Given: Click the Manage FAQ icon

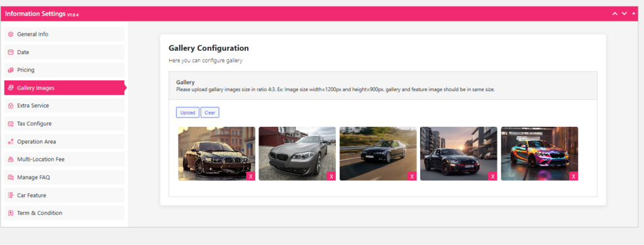Looking at the screenshot, I should point(11,177).
